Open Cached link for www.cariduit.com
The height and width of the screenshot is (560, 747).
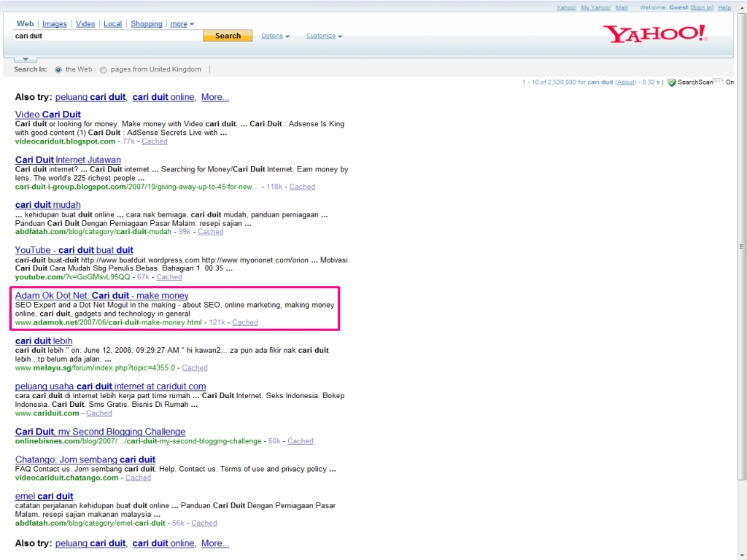pyautogui.click(x=99, y=413)
